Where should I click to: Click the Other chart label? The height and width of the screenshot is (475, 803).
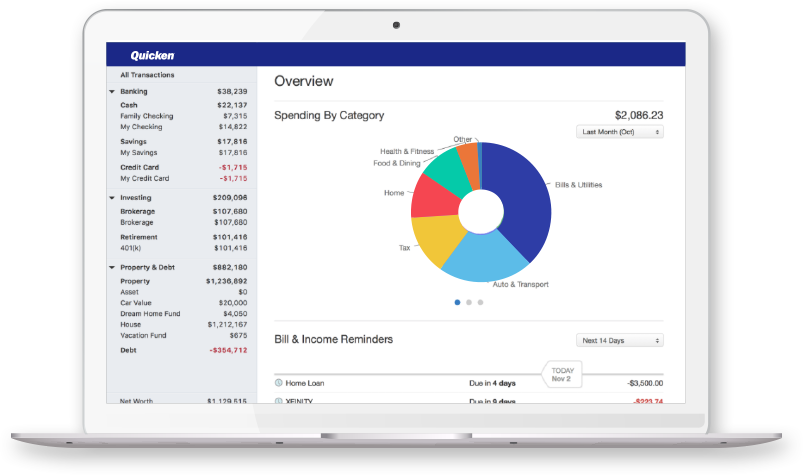click(x=462, y=139)
